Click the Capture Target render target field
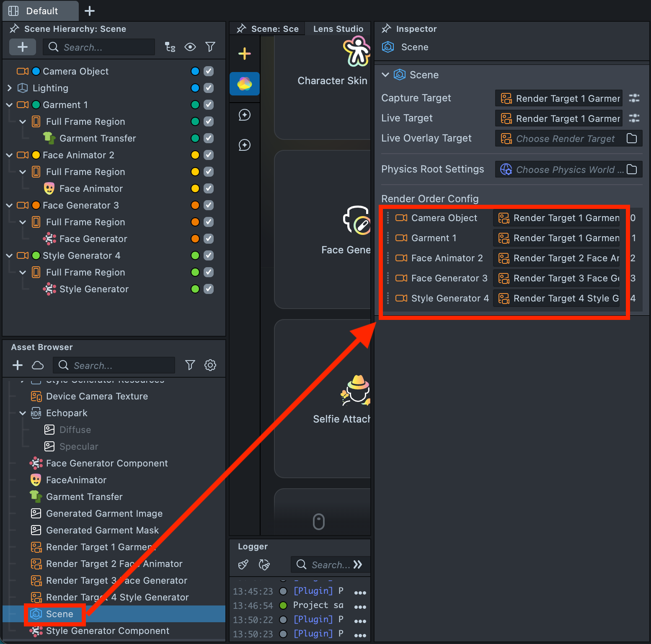This screenshot has height=644, width=651. [x=558, y=98]
